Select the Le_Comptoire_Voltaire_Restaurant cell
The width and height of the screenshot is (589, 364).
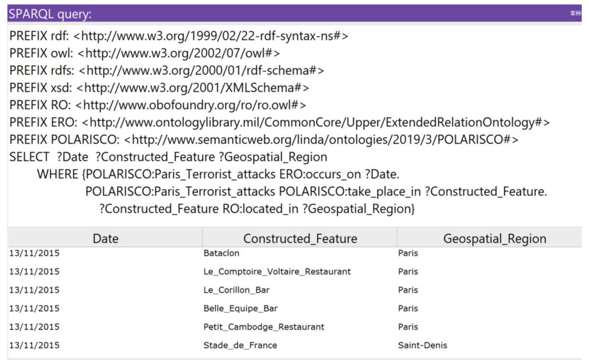(277, 272)
